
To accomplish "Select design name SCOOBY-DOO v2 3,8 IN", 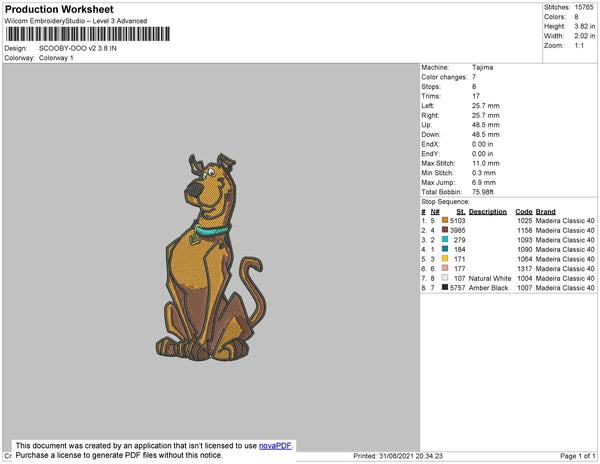I will (x=78, y=49).
